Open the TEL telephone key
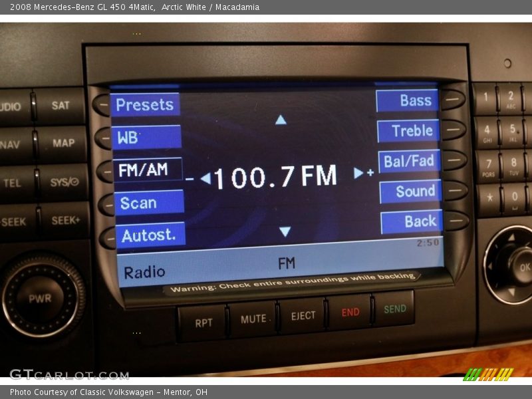This screenshot has width=532, height=399. click(18, 184)
